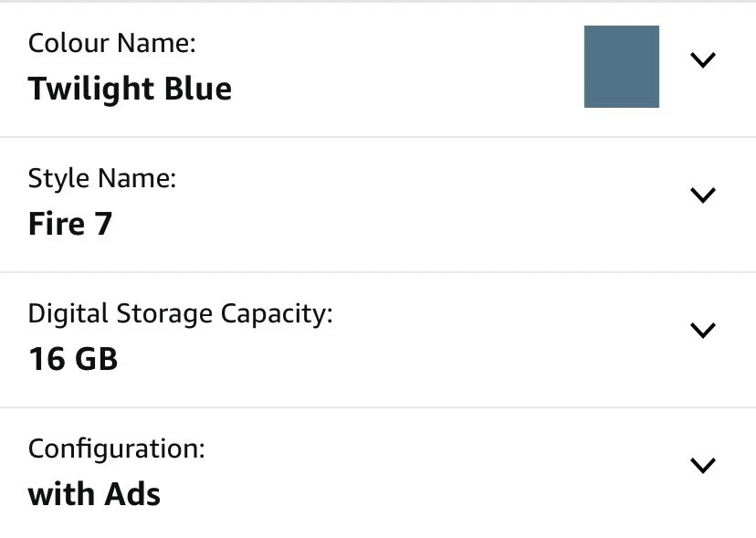The image size is (756, 538).
Task: Expand Digital Storage Capacity chevron
Action: [702, 330]
